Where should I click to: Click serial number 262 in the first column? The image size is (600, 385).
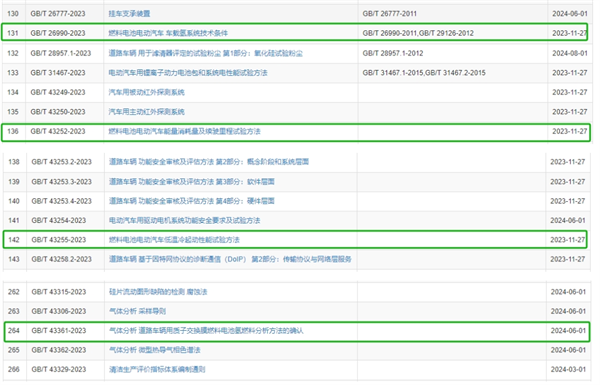14,292
